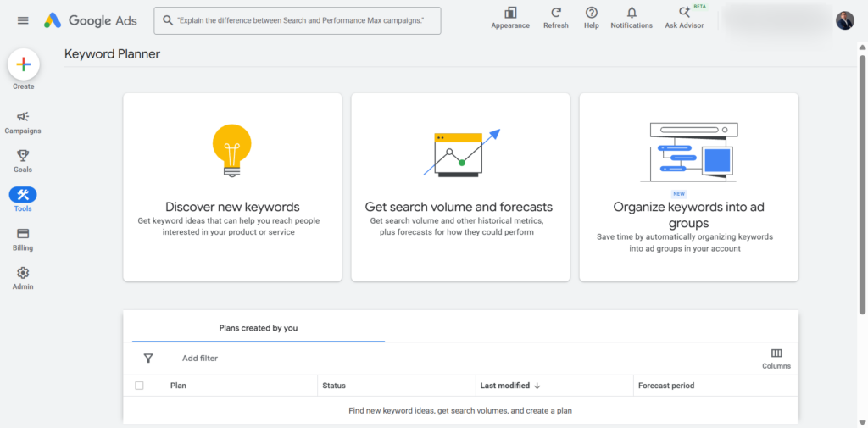Focus the top search field

tap(298, 20)
